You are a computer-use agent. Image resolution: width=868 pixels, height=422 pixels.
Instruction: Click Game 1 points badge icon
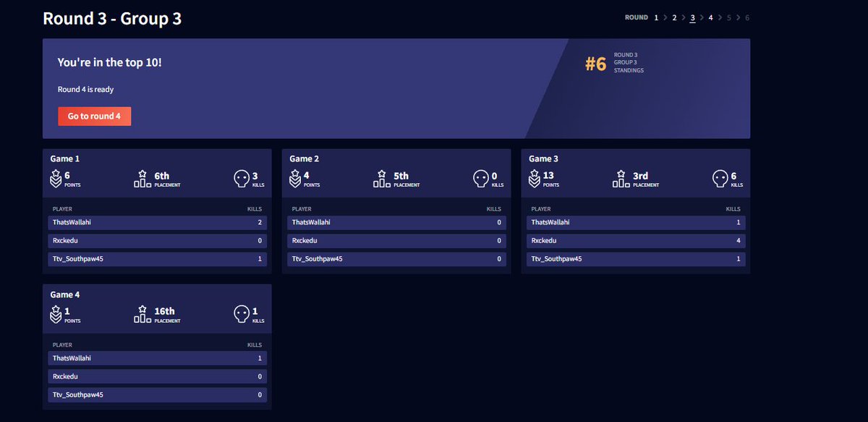point(55,179)
